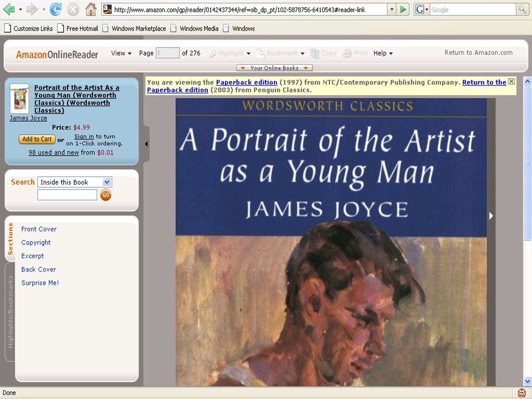Open the Bookmark dropdown arrow
This screenshot has height=399, width=532.
303,54
